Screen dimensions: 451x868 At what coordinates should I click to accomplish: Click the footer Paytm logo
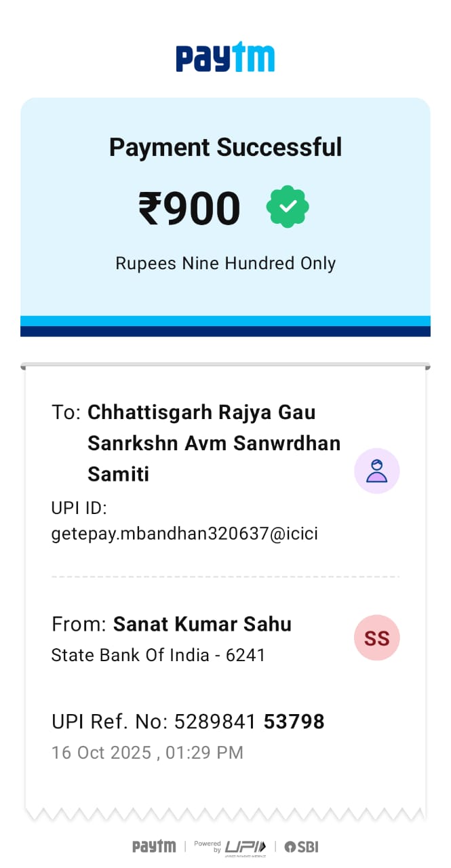point(154,846)
